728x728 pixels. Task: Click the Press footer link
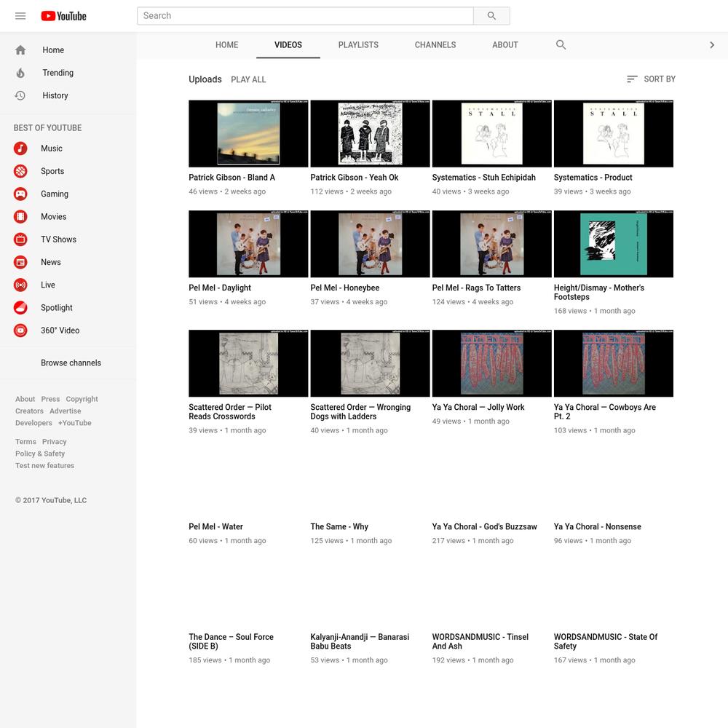tap(50, 399)
